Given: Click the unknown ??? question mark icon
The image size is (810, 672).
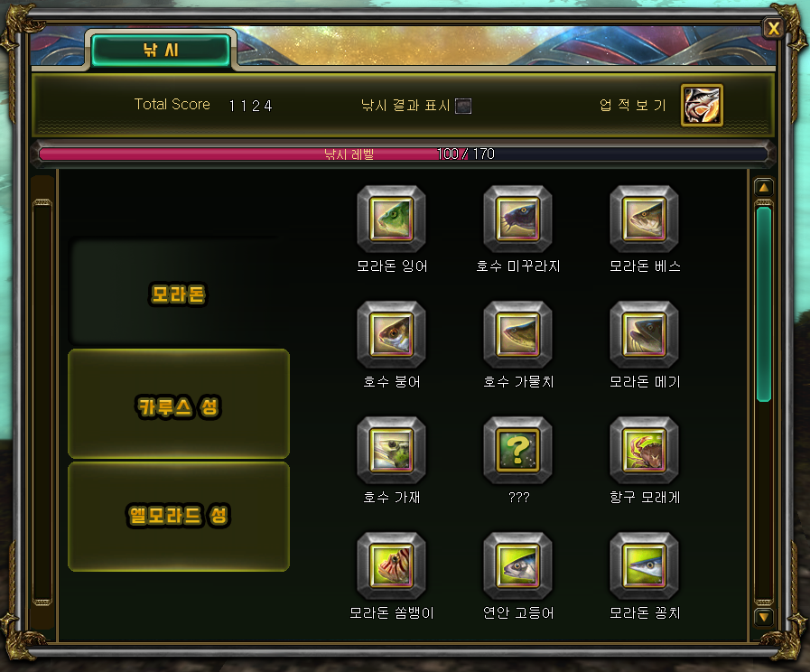Looking at the screenshot, I should [517, 451].
